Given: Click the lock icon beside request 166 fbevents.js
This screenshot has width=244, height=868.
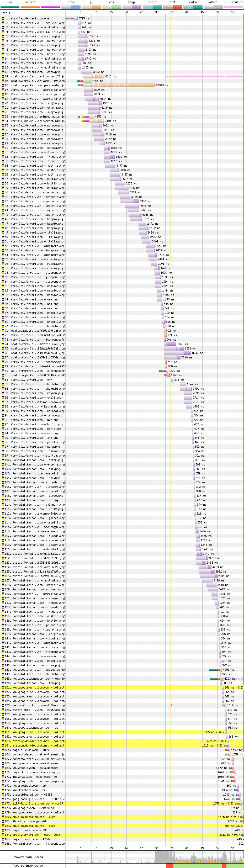Looking at the screenshot, I should (3, 754).
